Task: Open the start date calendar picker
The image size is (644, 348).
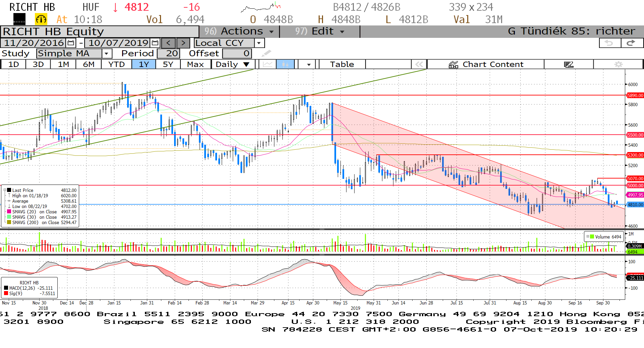Action: [71, 43]
